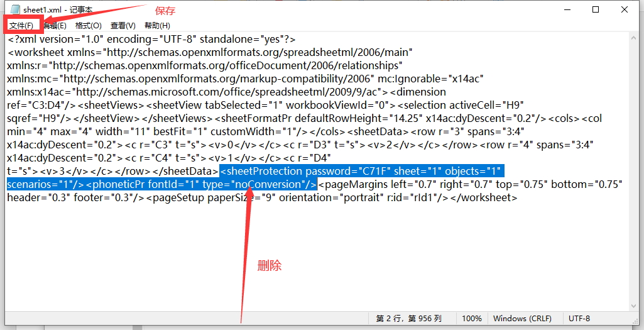Click the 第 2 行, 第 956 列 status entry
The image size is (644, 330).
click(x=408, y=319)
